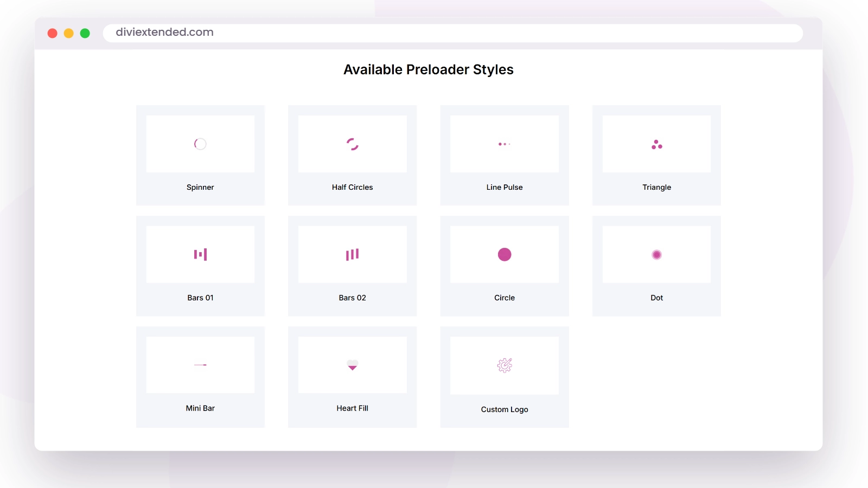Click the 'Bars 01' label
868x488 pixels.
click(x=200, y=298)
